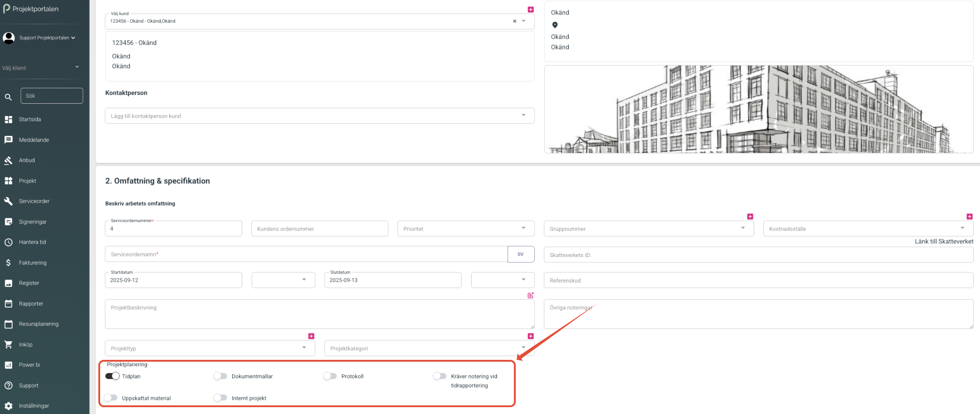This screenshot has height=414, width=980.
Task: Click the Inköp shopping cart icon
Action: pyautogui.click(x=8, y=345)
